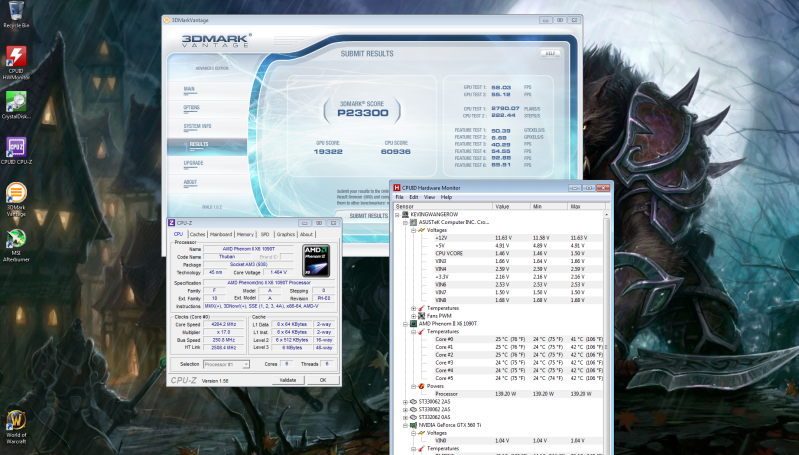Click the Validate button in CPU-Z

(288, 380)
